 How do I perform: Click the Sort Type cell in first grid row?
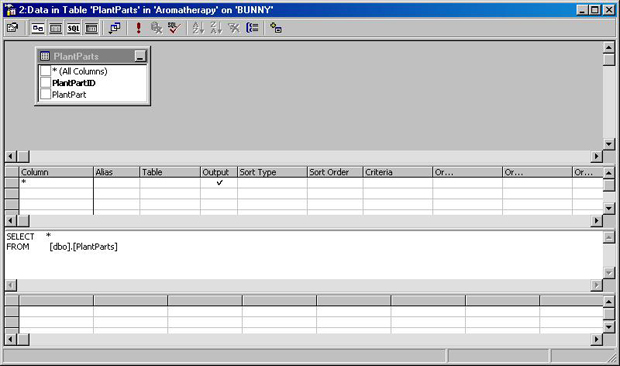pyautogui.click(x=272, y=183)
